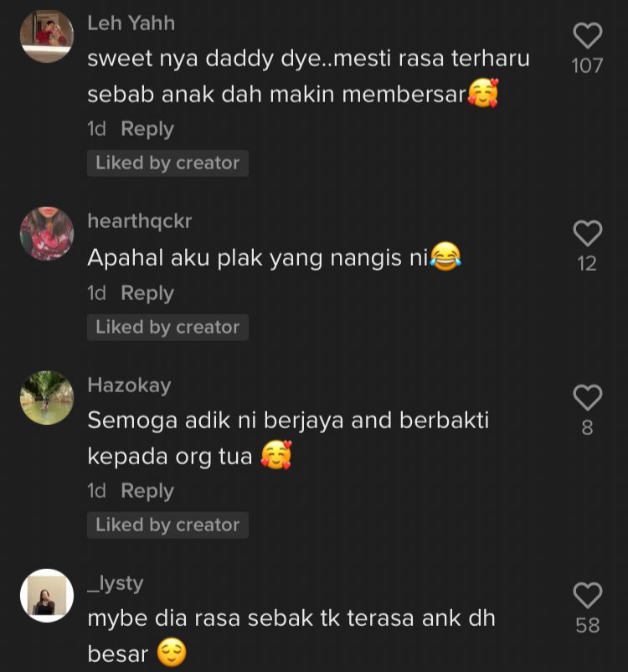Viewport: 628px width, 672px height.
Task: Tap the heart on hearthqckr's comment
Action: pos(587,233)
